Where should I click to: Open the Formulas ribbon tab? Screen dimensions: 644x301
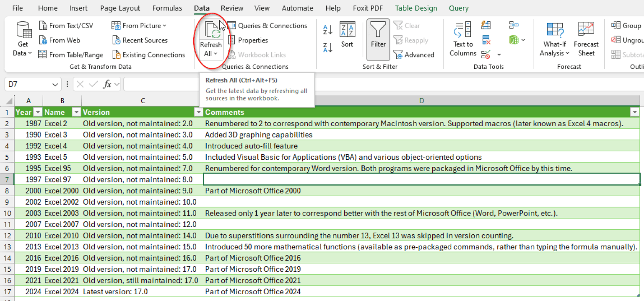pos(167,8)
